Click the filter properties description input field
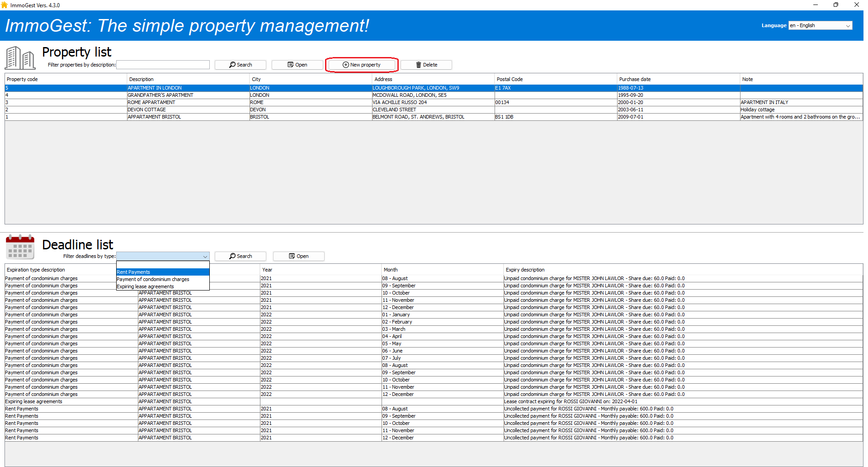Viewport: 868px width, 467px height. [x=163, y=65]
